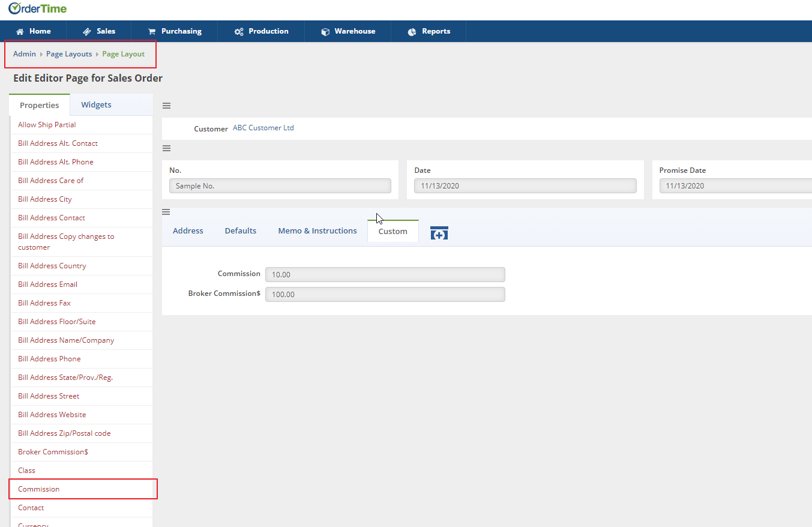Open the Home menu

33,31
